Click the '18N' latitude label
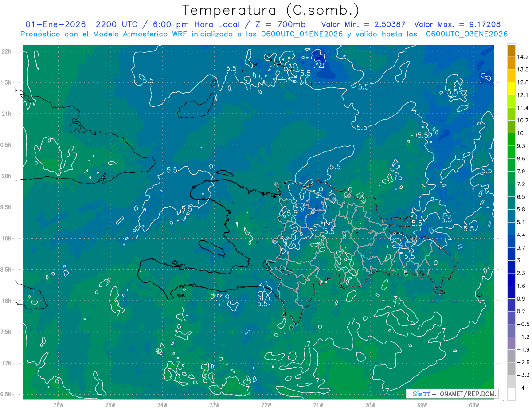The height and width of the screenshot is (411, 532). click(7, 301)
